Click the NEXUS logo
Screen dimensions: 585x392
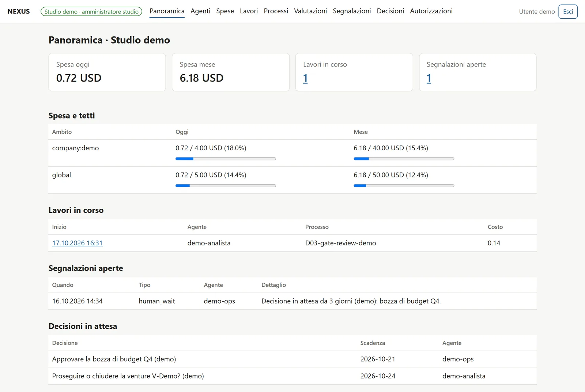[x=19, y=11]
